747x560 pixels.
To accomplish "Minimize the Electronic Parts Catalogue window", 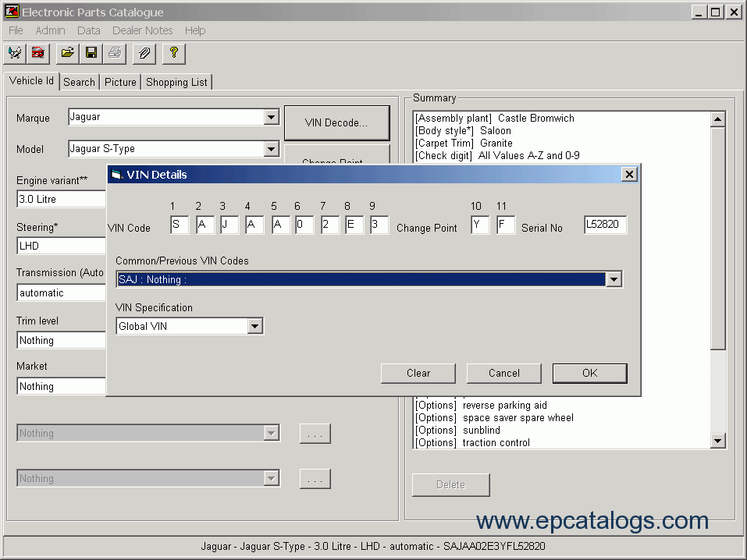I will pos(699,12).
